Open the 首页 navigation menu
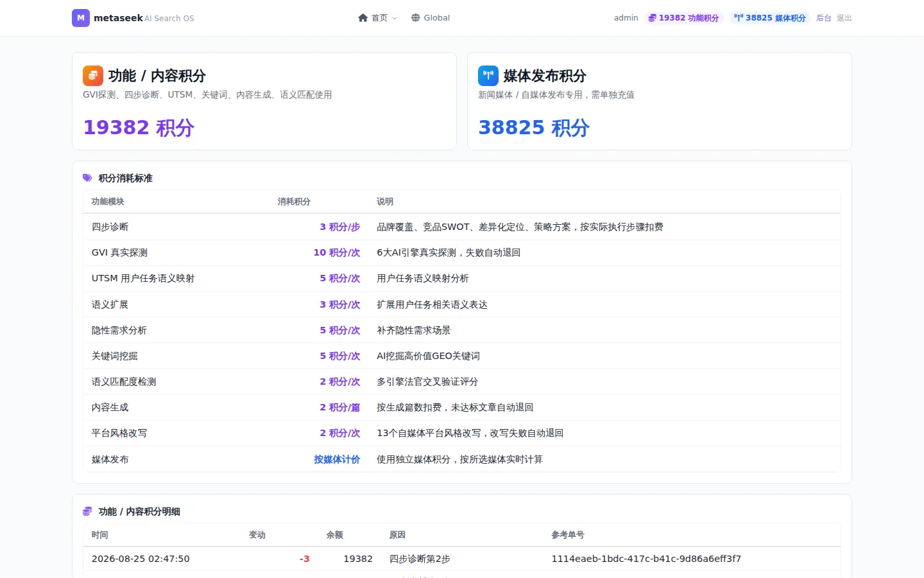 coord(378,18)
